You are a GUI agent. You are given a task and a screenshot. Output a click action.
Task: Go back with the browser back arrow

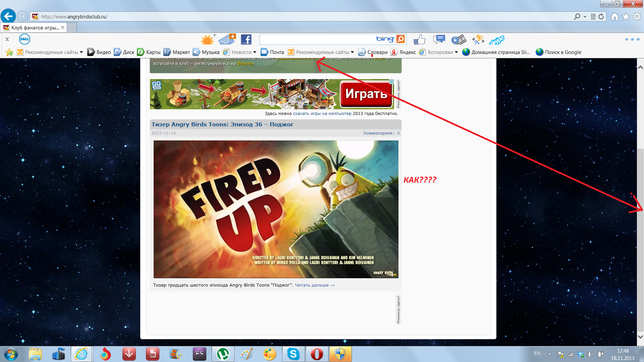click(8, 16)
